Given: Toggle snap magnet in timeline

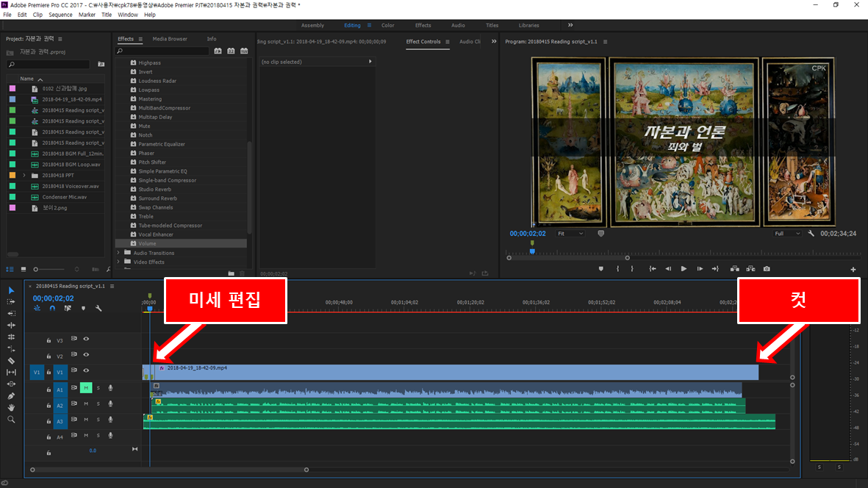Looking at the screenshot, I should pyautogui.click(x=52, y=308).
